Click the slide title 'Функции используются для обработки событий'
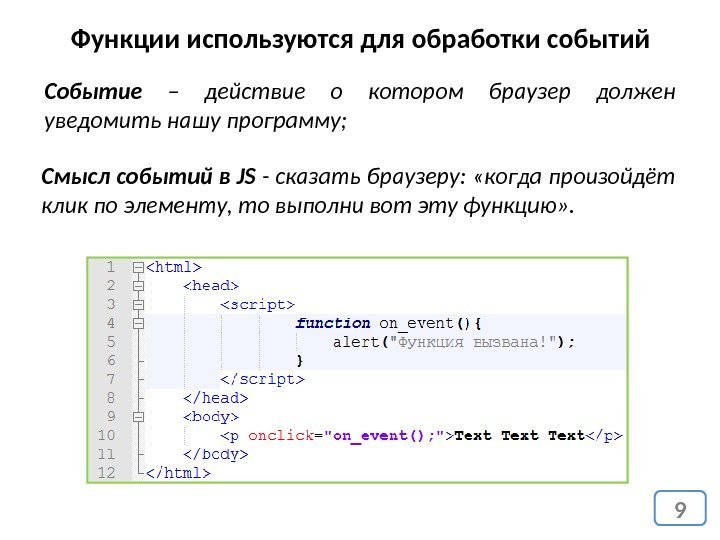The image size is (720, 540). [x=360, y=39]
